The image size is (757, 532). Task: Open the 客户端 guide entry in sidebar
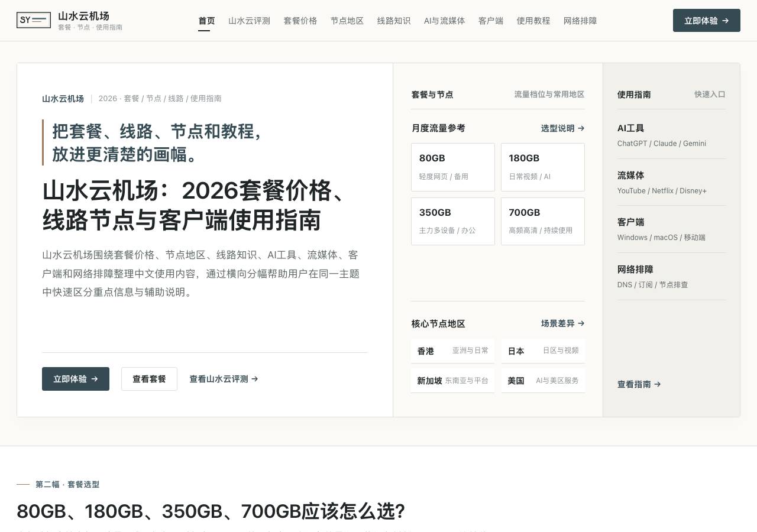click(x=671, y=229)
